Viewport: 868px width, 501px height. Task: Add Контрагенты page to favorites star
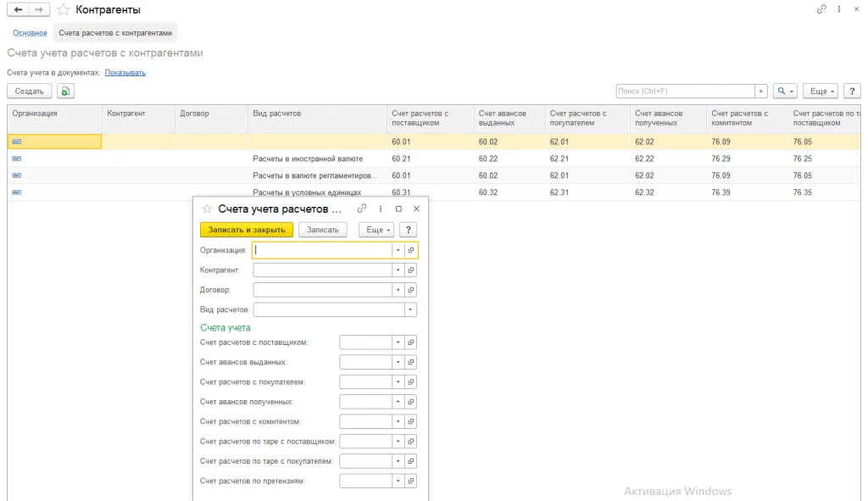click(x=63, y=10)
